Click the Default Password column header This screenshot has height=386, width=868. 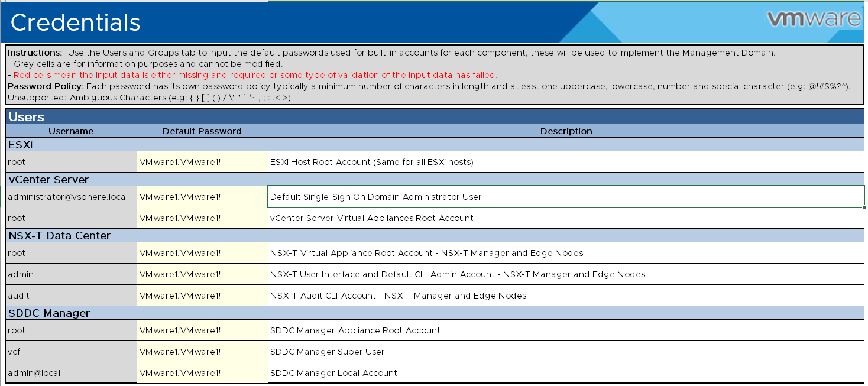click(202, 131)
